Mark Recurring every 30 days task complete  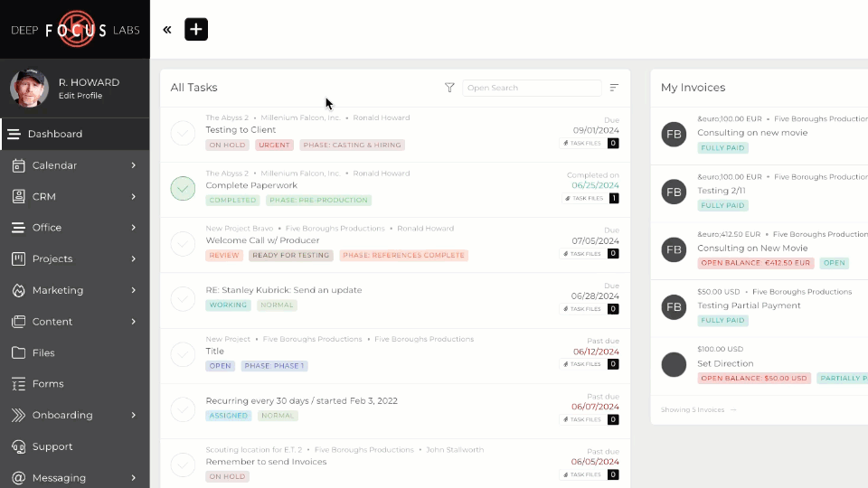coord(183,409)
